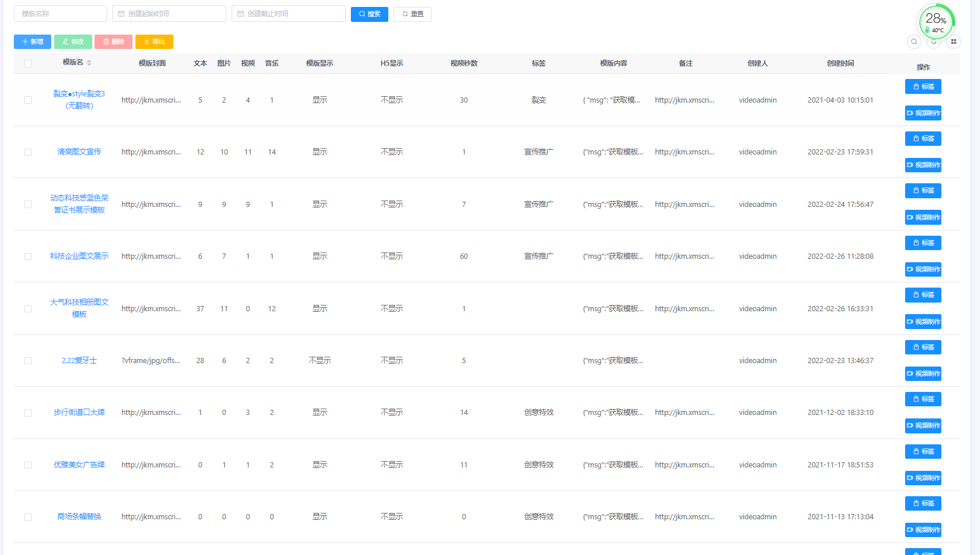Click the 28% floating performance widget
The image size is (980, 555).
point(936,22)
